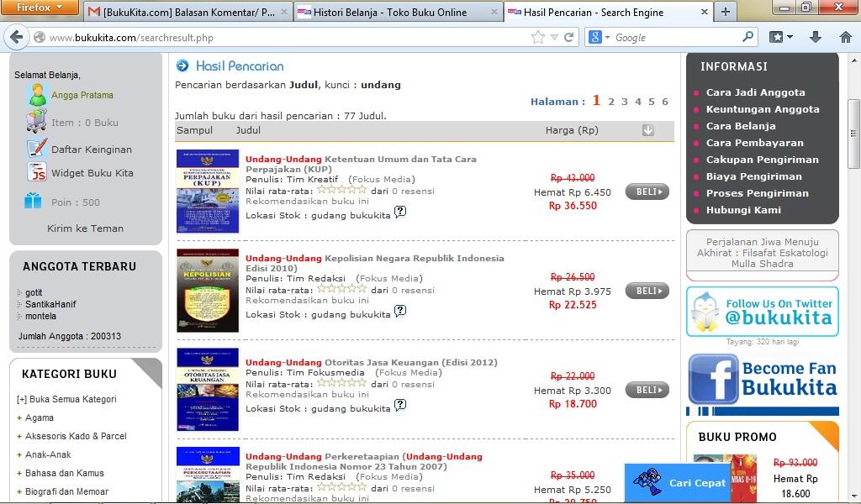Go to results page 3
The height and width of the screenshot is (504, 861).
[x=625, y=102]
